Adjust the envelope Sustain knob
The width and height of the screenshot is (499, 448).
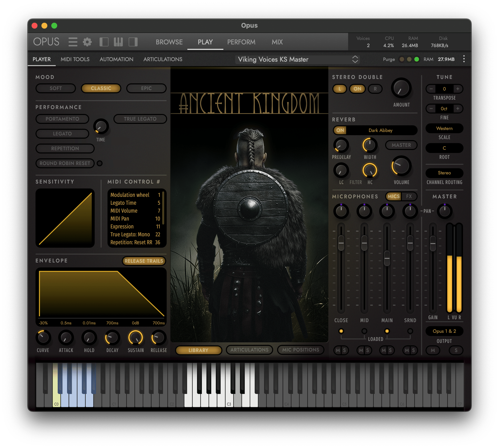click(135, 337)
